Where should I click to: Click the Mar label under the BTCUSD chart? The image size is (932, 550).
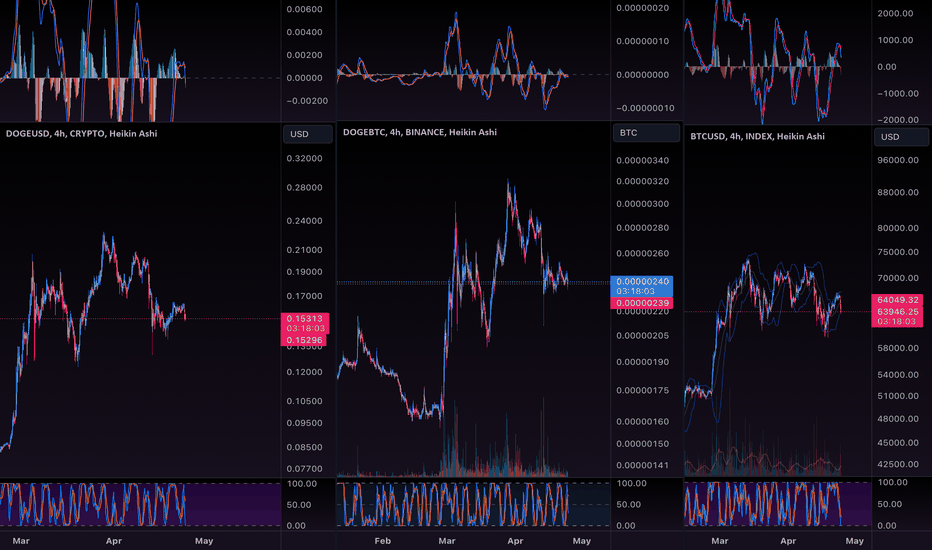[720, 540]
